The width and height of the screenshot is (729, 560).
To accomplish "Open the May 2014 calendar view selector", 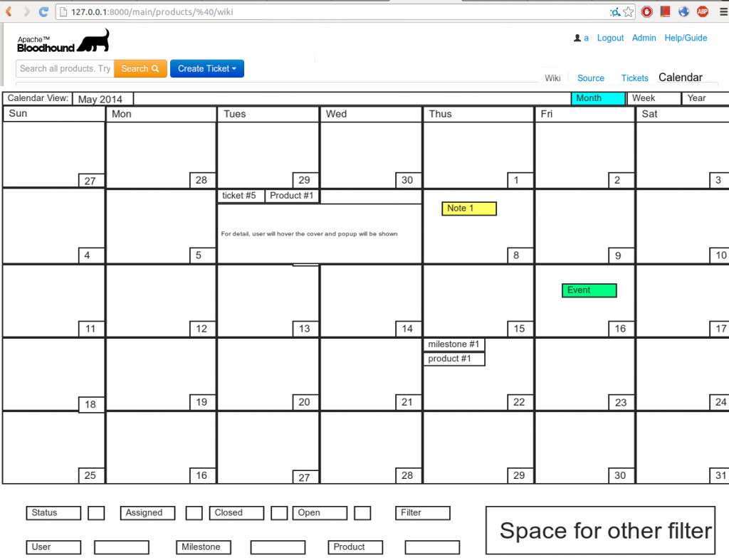I will point(102,99).
